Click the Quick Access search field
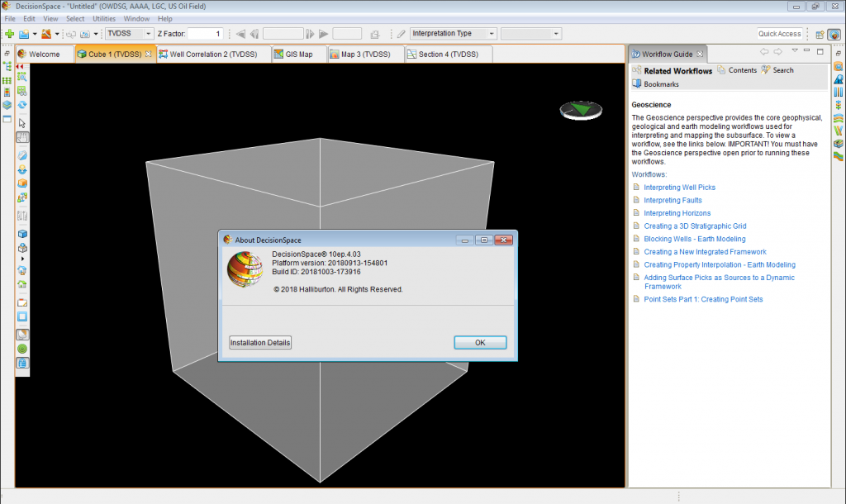Image resolution: width=846 pixels, height=504 pixels. click(780, 33)
